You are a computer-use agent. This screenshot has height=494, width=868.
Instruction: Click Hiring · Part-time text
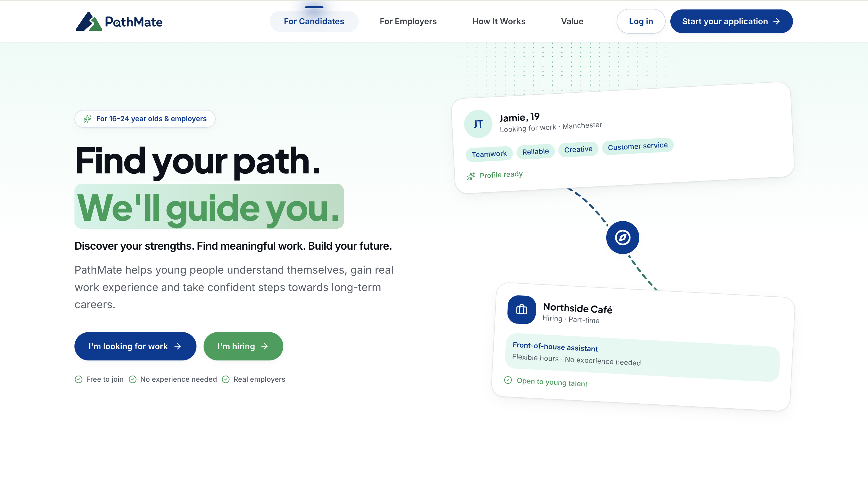pyautogui.click(x=570, y=319)
